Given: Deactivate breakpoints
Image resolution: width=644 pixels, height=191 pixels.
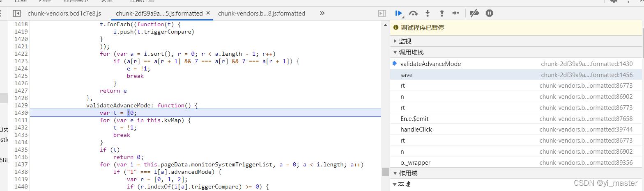Looking at the screenshot, I should tap(474, 13).
